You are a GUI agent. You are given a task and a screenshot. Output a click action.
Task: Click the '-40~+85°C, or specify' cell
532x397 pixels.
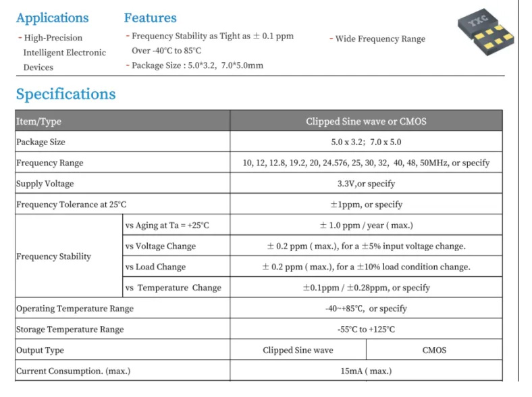pyautogui.click(x=366, y=308)
